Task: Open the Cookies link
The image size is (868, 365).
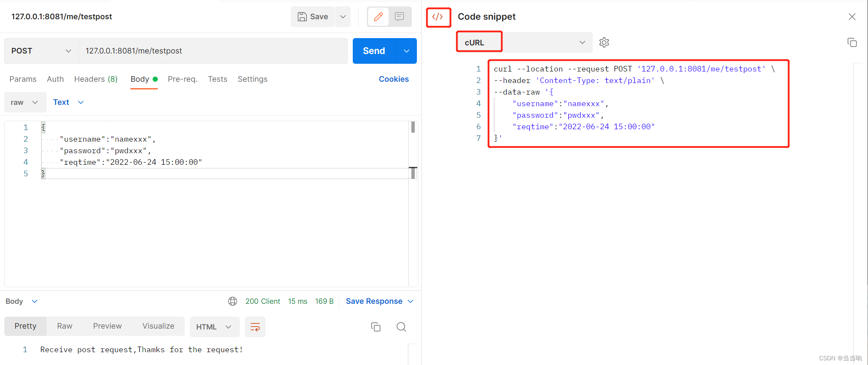Action: click(x=394, y=79)
